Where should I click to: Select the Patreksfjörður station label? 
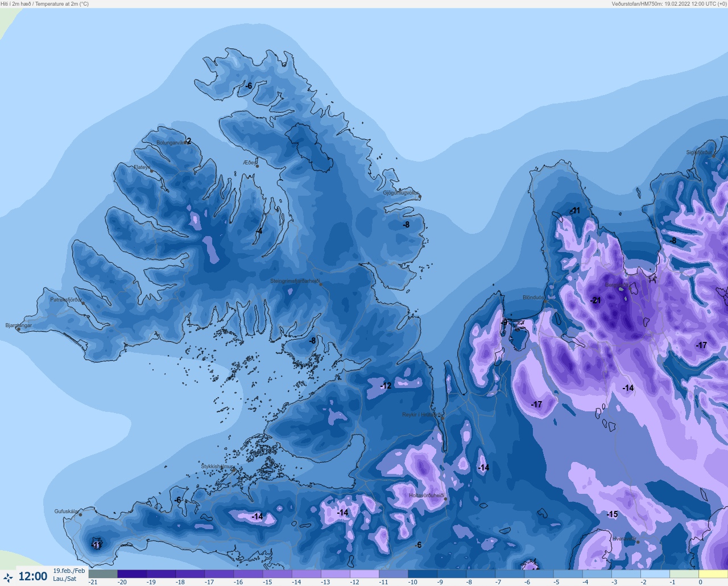[66, 299]
